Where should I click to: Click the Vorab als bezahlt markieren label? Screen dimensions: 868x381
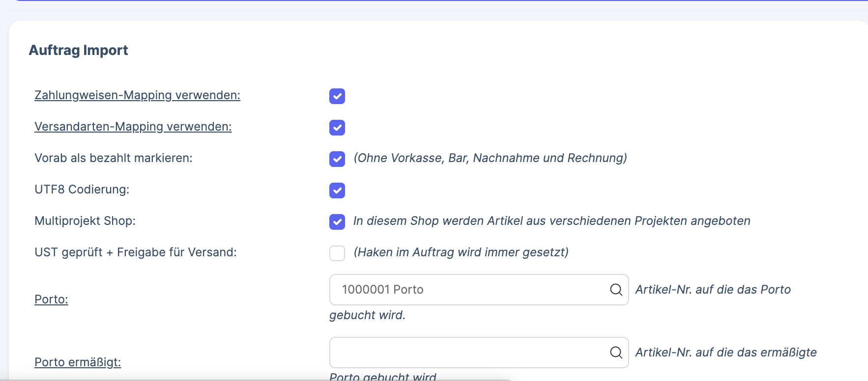(114, 158)
